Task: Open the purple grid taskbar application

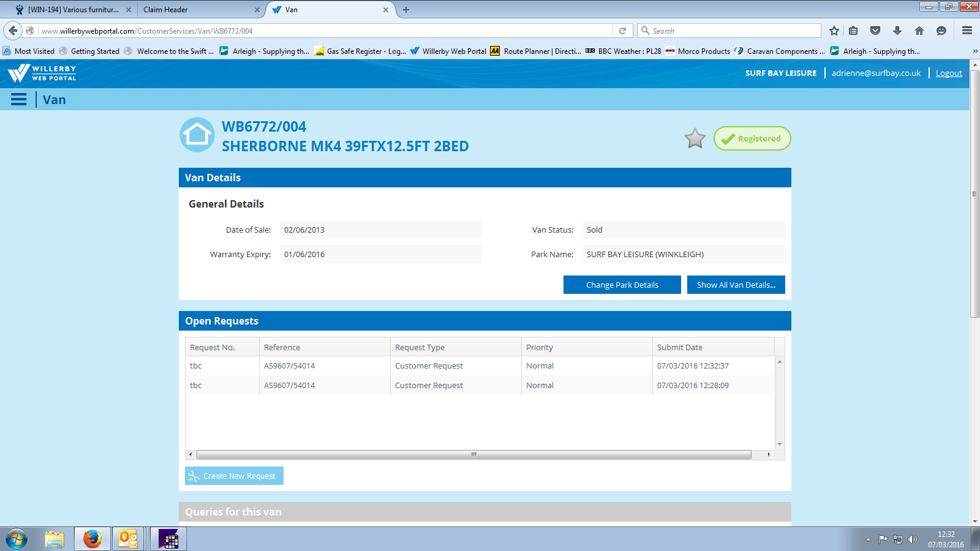Action: (x=168, y=539)
